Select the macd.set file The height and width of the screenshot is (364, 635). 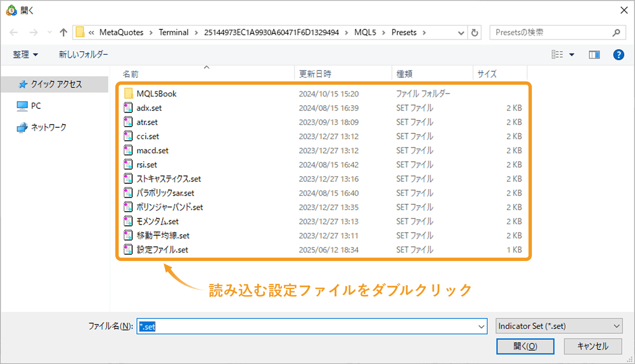pos(152,150)
